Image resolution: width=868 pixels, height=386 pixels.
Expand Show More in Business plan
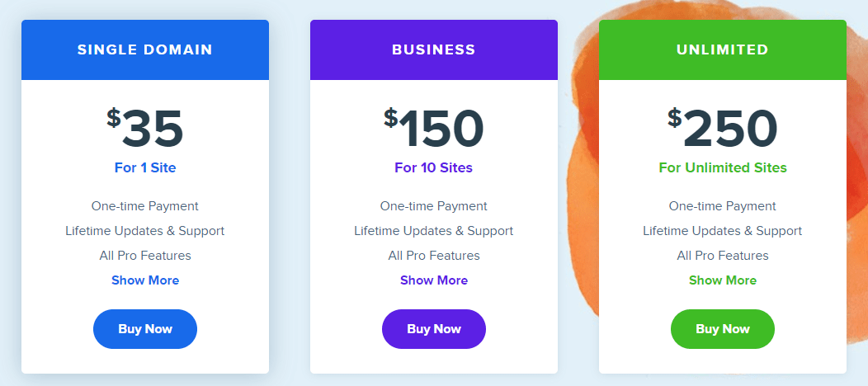434,280
